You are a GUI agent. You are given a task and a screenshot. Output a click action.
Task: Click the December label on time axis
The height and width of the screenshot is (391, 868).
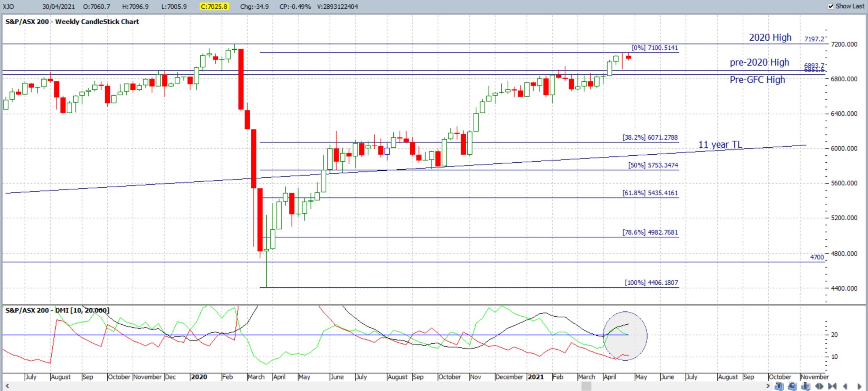(509, 377)
